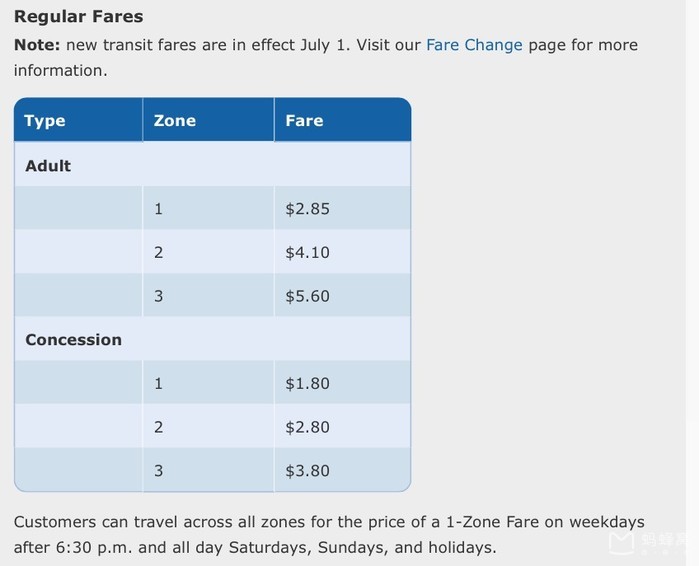Click the Type column header
Screen dimensions: 699x566
tap(45, 121)
